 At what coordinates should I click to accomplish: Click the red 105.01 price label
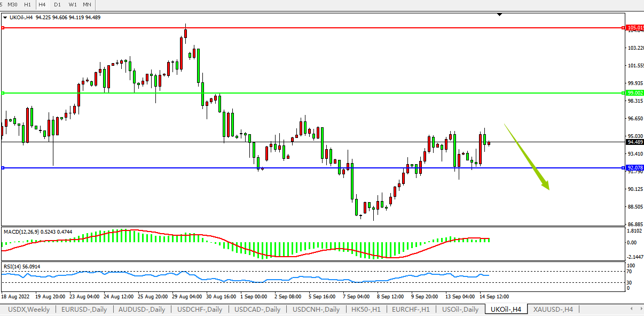pyautogui.click(x=635, y=27)
